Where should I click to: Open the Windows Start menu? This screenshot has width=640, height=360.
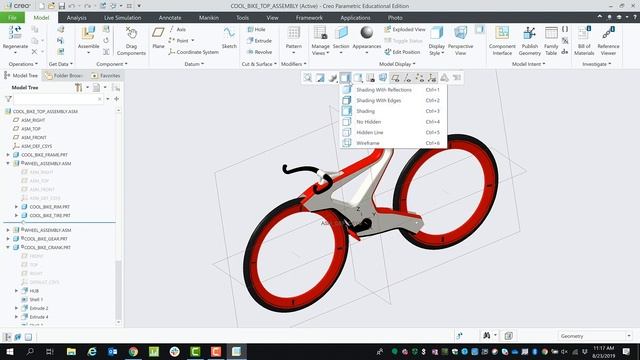(x=9, y=351)
